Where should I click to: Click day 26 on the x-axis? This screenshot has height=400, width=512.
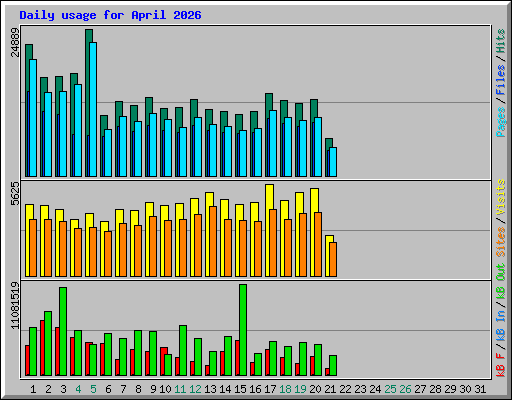(405, 389)
